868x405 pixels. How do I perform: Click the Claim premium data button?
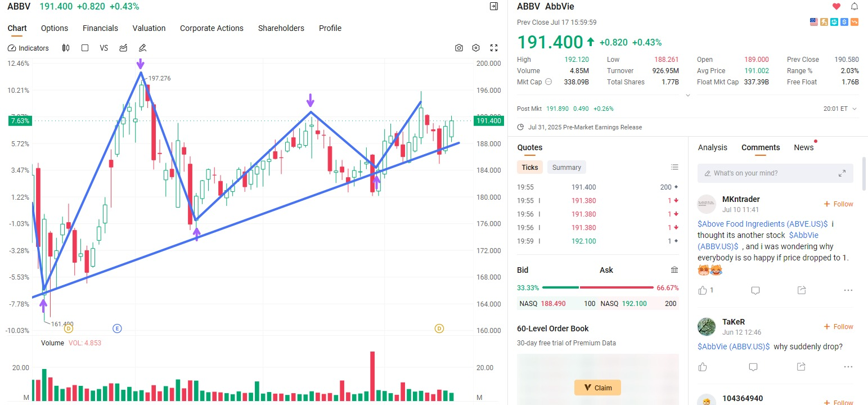[597, 388]
